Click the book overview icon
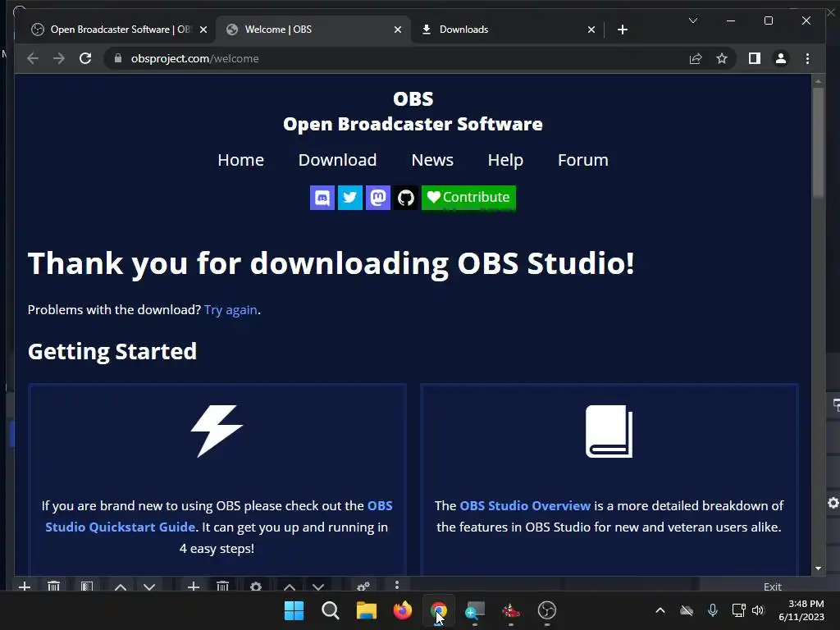This screenshot has height=630, width=840. pos(609,431)
